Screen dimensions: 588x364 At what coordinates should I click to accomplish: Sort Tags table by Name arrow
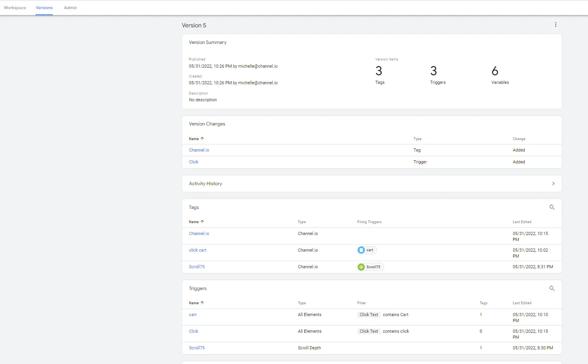[202, 222]
